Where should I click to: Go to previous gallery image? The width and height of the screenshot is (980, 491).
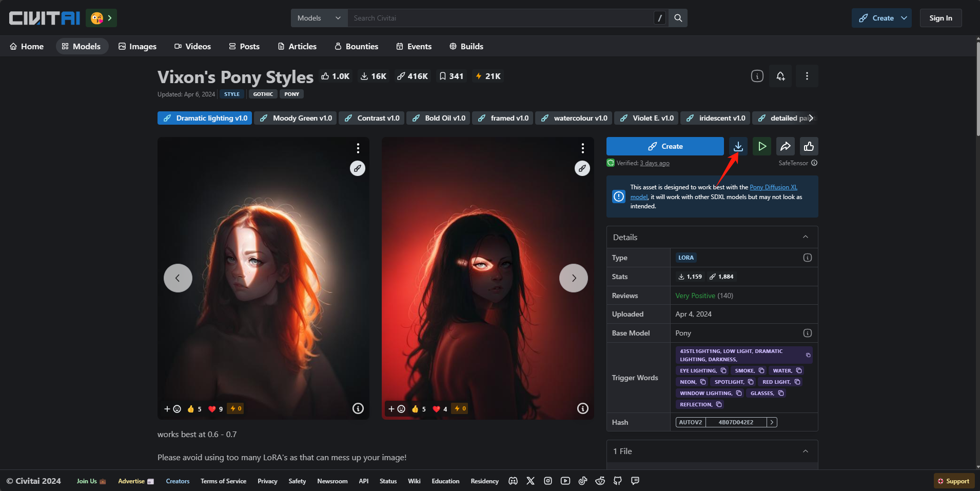click(178, 278)
